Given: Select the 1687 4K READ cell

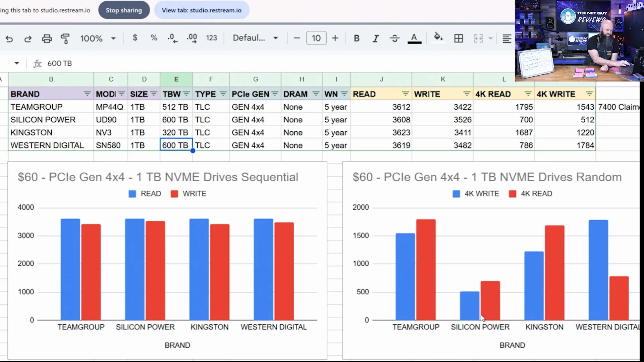Looking at the screenshot, I should pyautogui.click(x=504, y=132).
